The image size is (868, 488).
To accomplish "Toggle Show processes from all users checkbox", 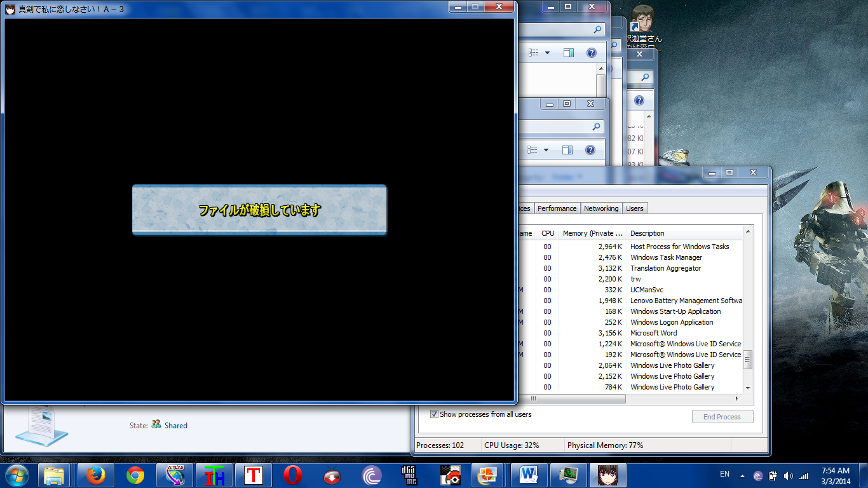I will point(435,414).
